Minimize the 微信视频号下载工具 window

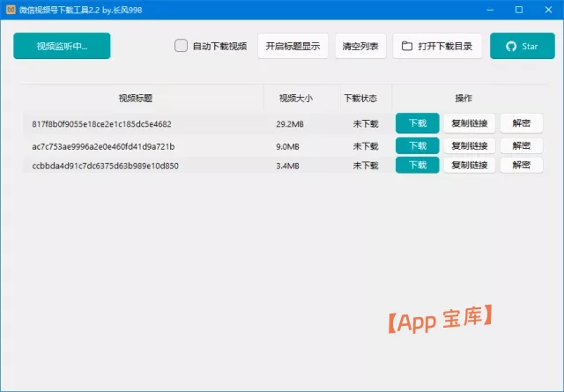(490, 10)
